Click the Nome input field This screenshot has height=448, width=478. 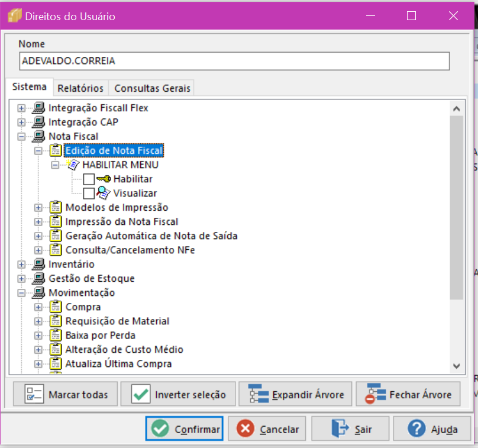pyautogui.click(x=234, y=61)
